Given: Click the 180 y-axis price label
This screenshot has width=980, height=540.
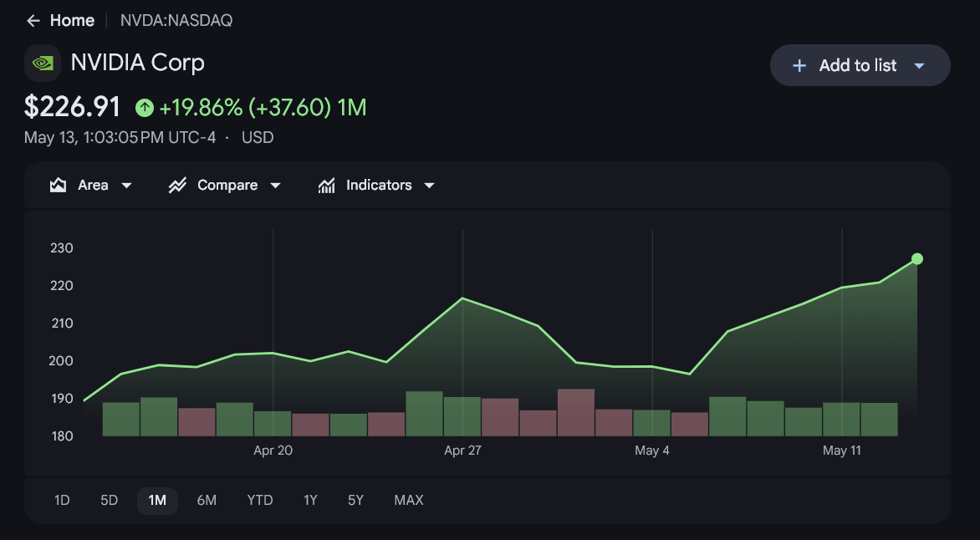Looking at the screenshot, I should pos(62,436).
